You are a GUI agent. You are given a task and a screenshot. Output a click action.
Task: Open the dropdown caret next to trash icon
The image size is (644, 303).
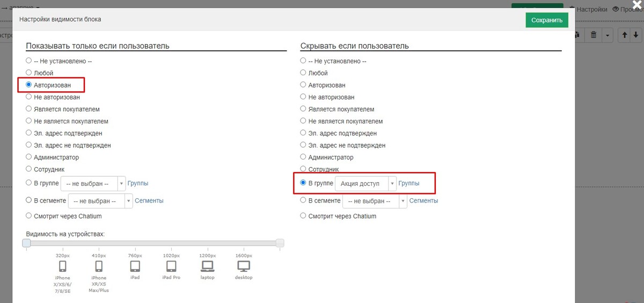pos(607,35)
